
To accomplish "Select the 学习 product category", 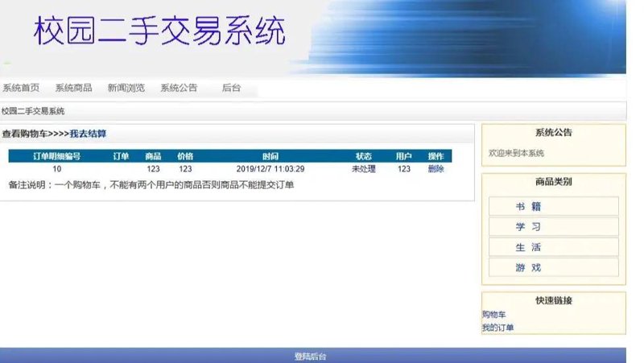I will [x=554, y=227].
